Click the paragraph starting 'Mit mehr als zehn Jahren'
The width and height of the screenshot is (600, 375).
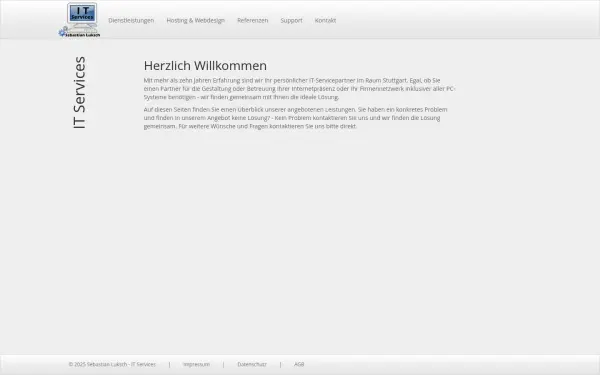click(x=300, y=89)
